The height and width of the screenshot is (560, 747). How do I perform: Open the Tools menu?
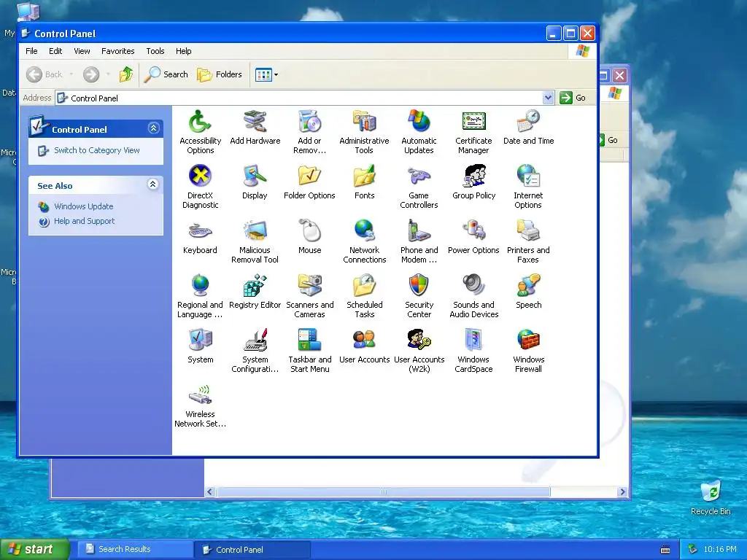click(155, 51)
